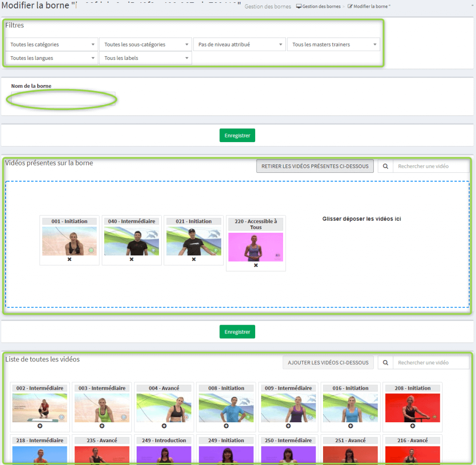Viewport: 476px width, 465px height.
Task: Click the X icon under 220 - Accessible à Tous
Action: click(256, 265)
